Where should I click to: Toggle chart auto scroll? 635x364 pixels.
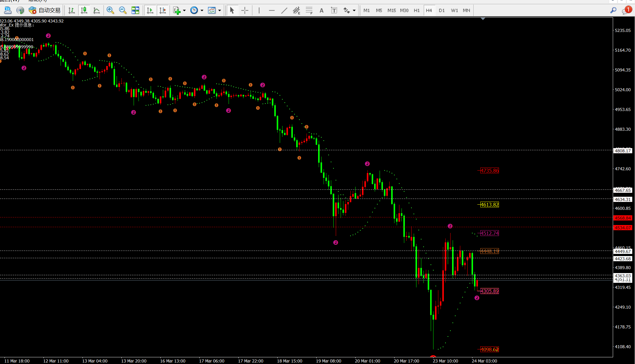(150, 10)
